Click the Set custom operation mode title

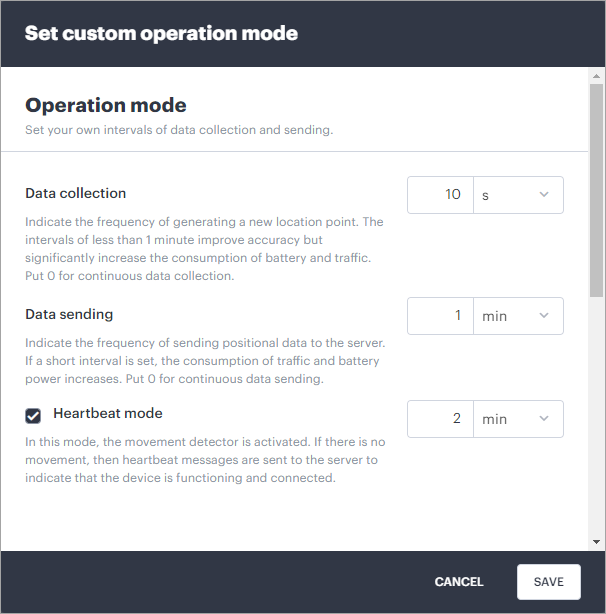click(161, 33)
